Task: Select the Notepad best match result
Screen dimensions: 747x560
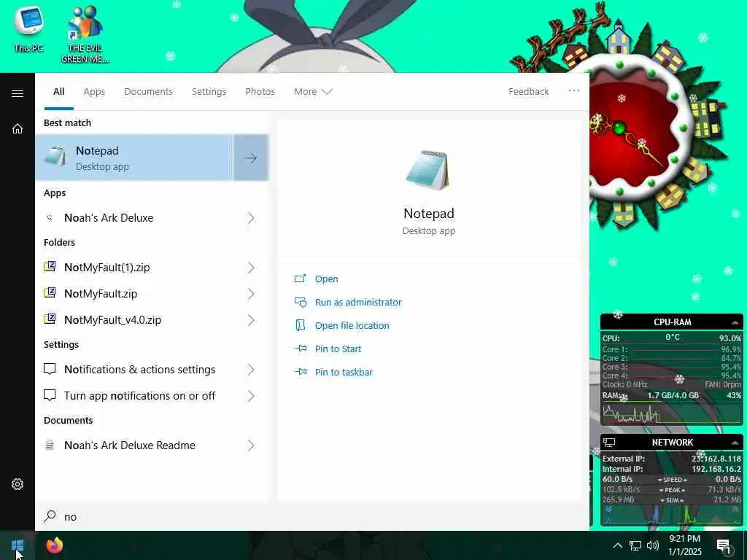Action: coord(134,157)
